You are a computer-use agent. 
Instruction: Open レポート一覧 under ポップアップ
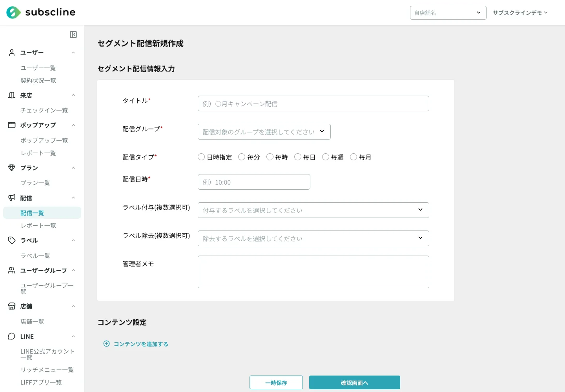pyautogui.click(x=38, y=153)
